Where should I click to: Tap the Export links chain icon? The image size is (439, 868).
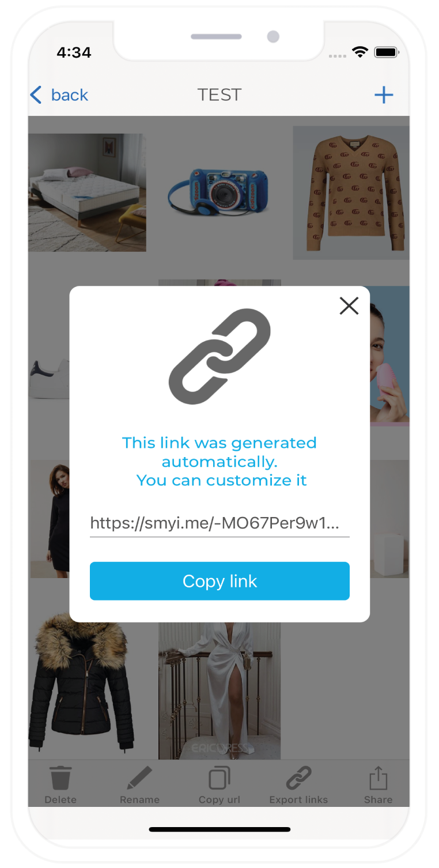point(298,778)
